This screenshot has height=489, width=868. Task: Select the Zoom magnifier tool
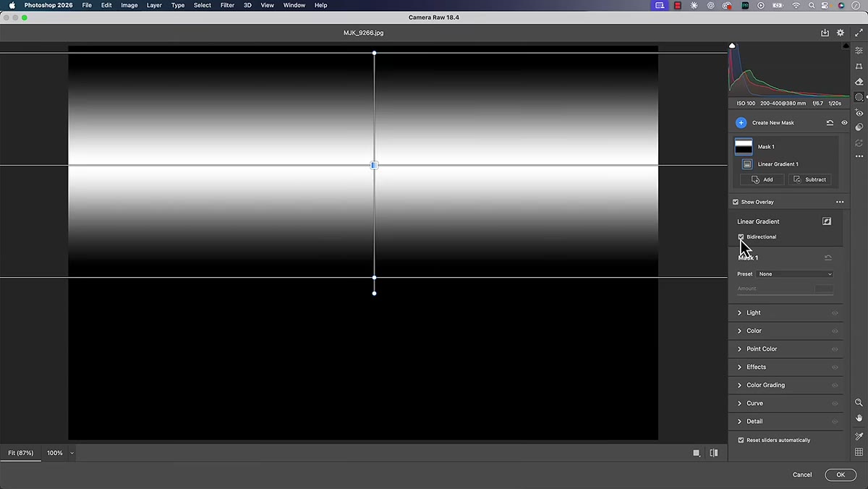pos(859,402)
